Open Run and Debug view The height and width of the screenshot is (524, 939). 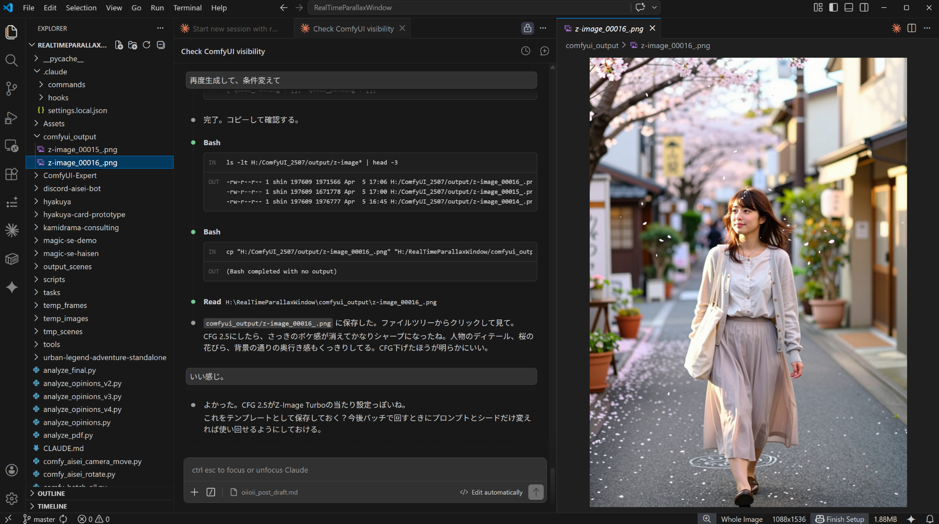click(12, 118)
